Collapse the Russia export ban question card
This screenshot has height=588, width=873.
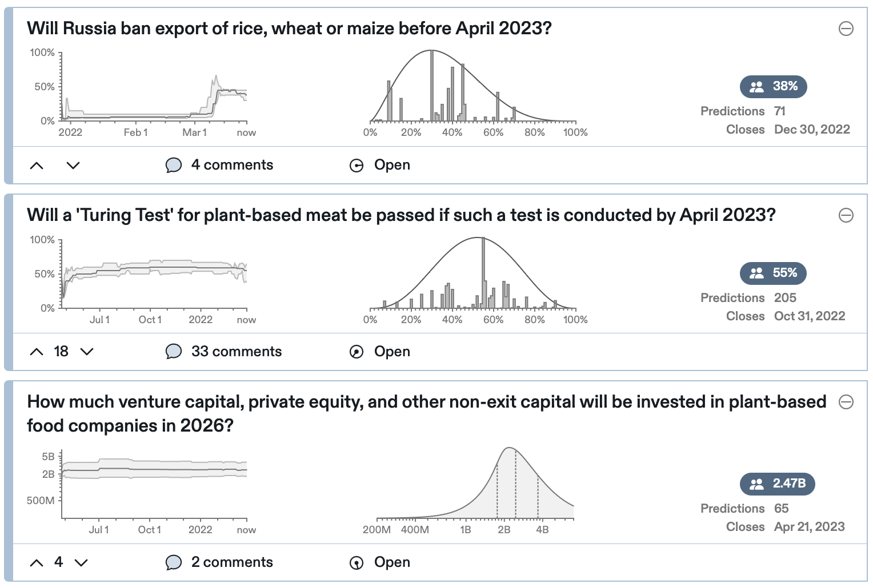coord(846,29)
